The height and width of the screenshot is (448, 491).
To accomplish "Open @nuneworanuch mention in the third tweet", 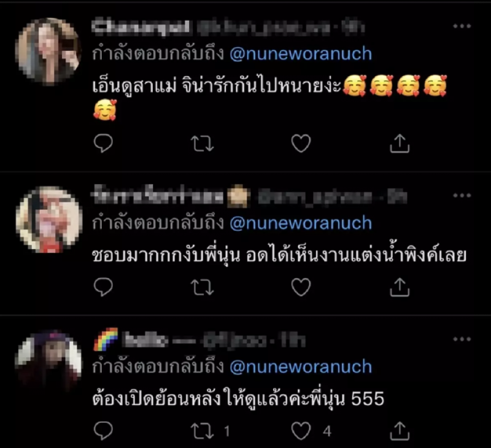I will [x=301, y=366].
